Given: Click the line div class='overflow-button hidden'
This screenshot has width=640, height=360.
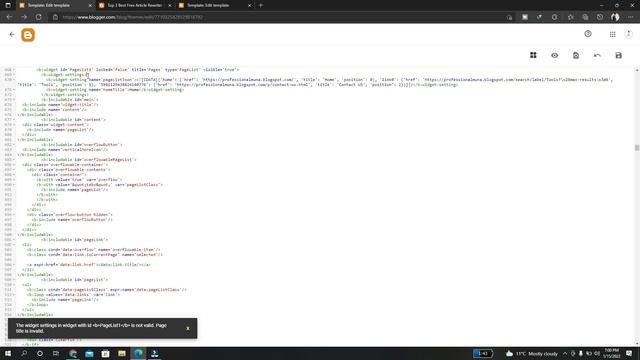Looking at the screenshot, I should (70, 215).
